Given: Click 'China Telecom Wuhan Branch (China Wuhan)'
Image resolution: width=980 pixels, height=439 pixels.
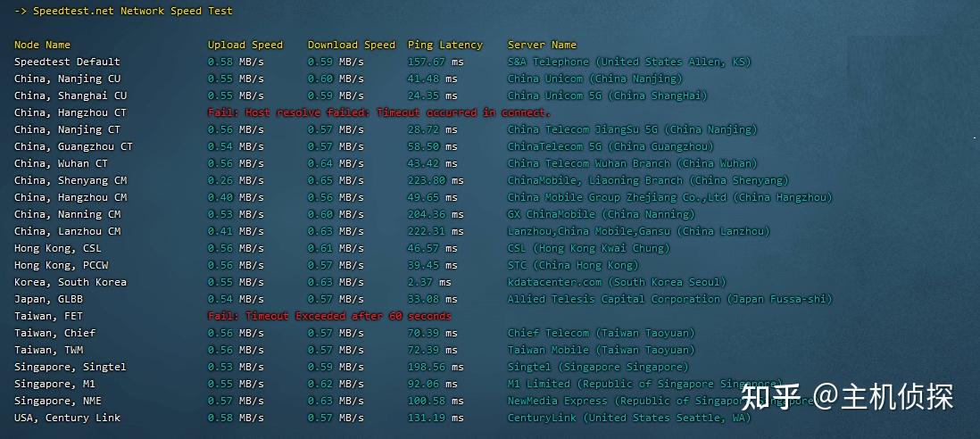Looking at the screenshot, I should click(x=633, y=163).
